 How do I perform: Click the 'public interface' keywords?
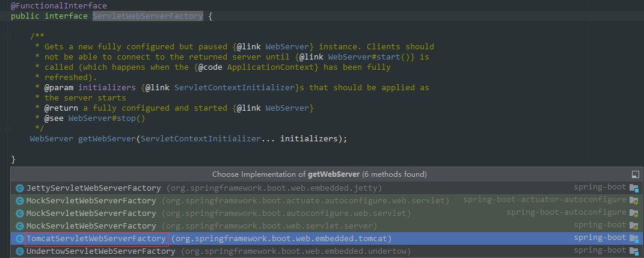(x=49, y=16)
